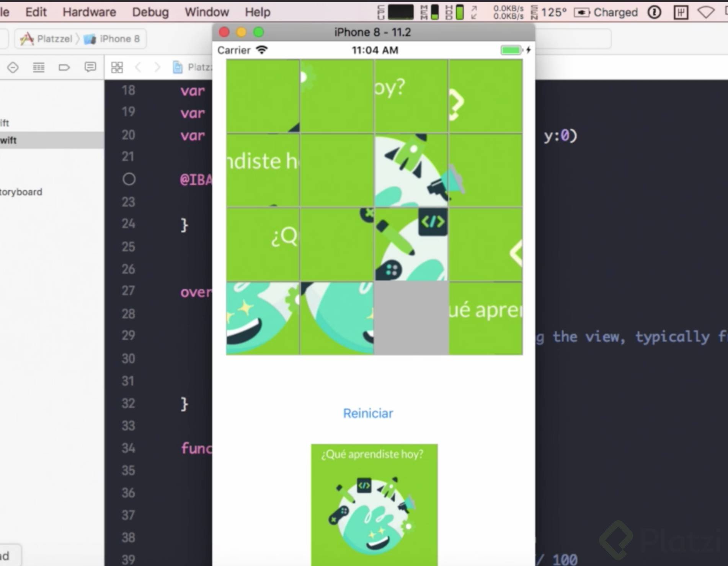Screen dimensions: 728x566
Task: Show the test navigator diamond icon
Action: 13,67
